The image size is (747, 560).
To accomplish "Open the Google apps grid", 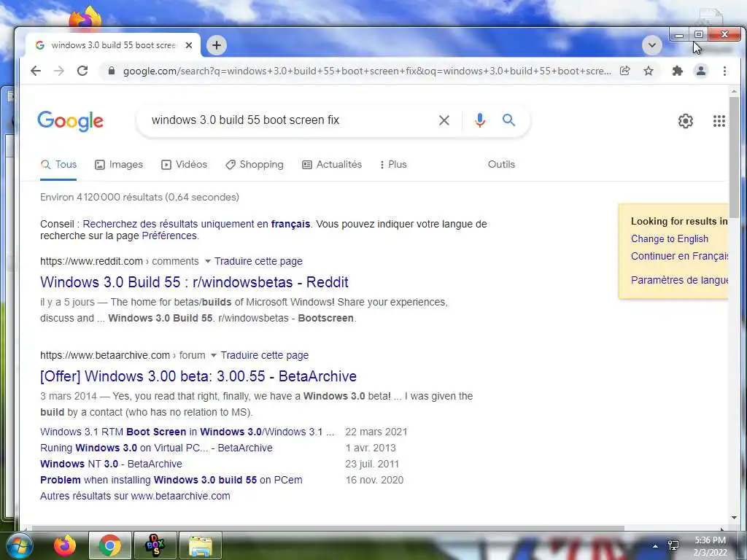I will click(x=719, y=121).
